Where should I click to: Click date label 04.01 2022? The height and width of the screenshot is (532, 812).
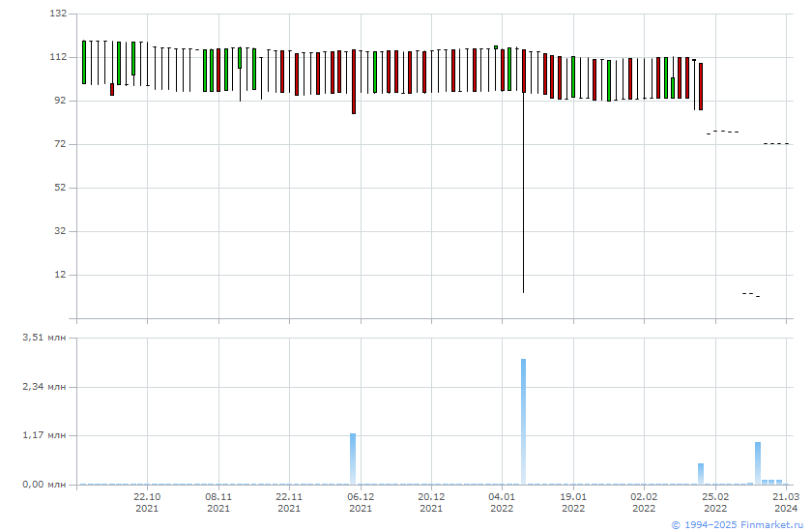pyautogui.click(x=502, y=502)
